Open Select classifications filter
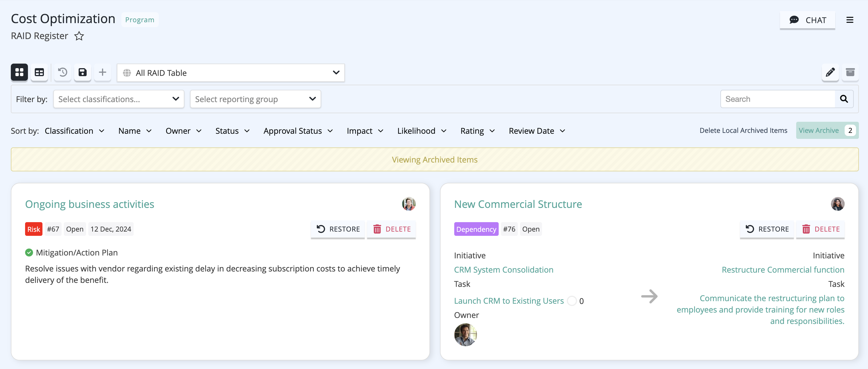This screenshot has height=369, width=868. pos(119,99)
